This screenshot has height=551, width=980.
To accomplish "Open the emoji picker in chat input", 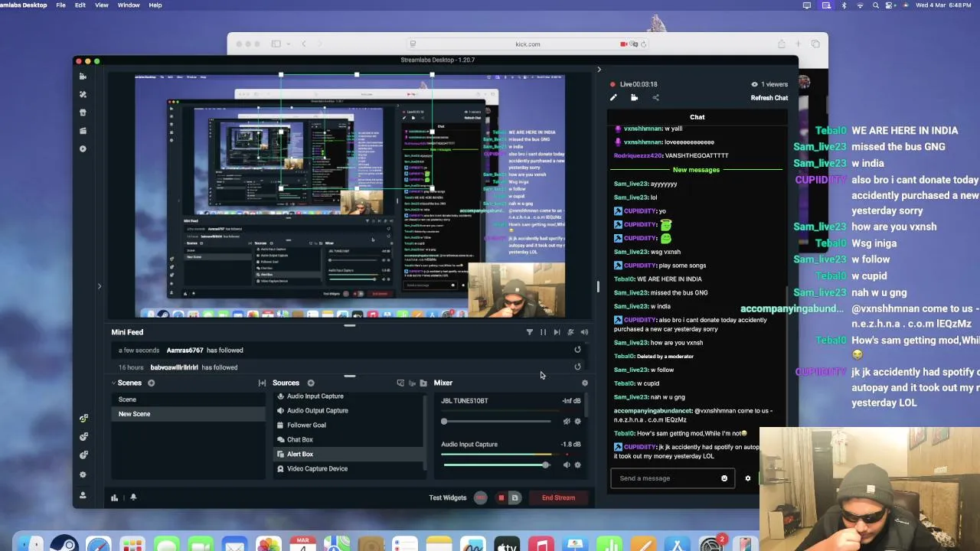I will tap(724, 478).
